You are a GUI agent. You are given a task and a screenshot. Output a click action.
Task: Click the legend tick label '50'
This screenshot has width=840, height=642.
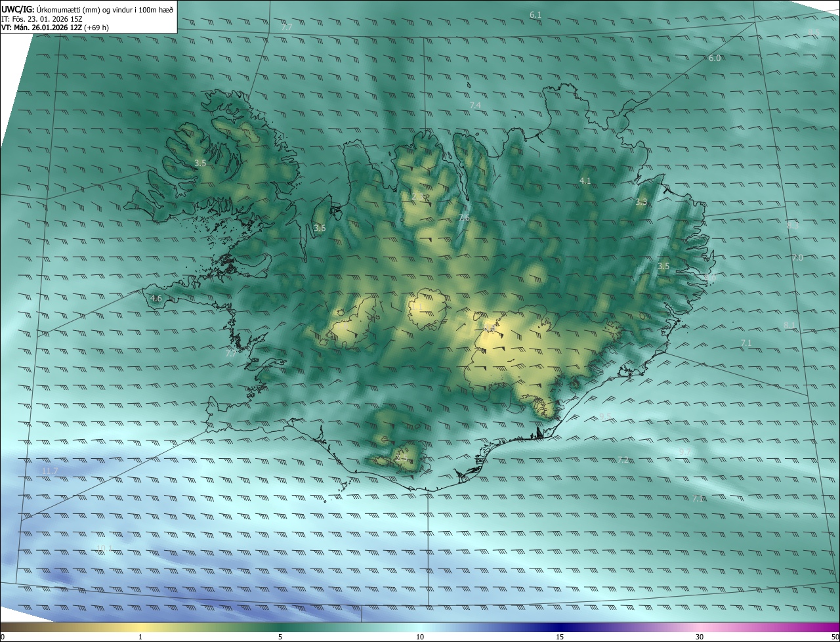click(835, 637)
